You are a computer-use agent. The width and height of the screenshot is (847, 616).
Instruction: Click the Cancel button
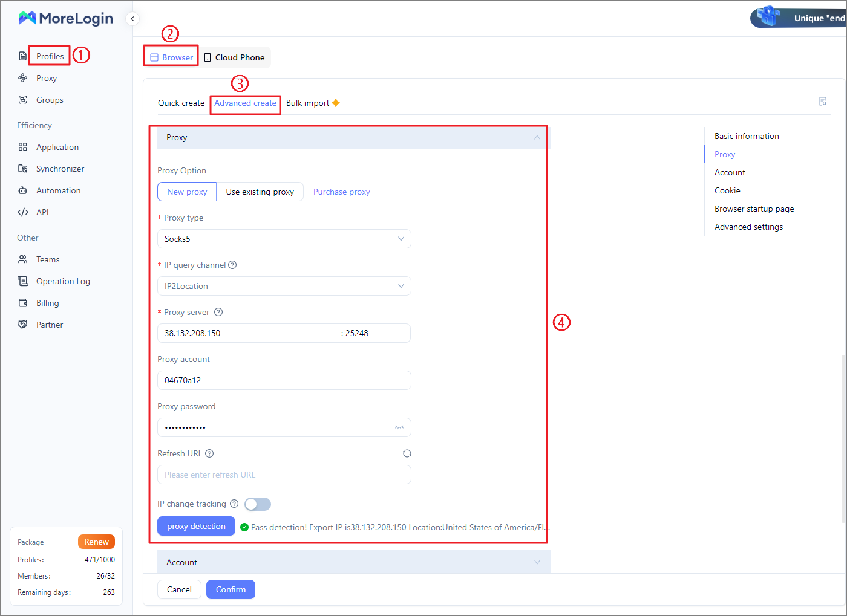coord(179,589)
